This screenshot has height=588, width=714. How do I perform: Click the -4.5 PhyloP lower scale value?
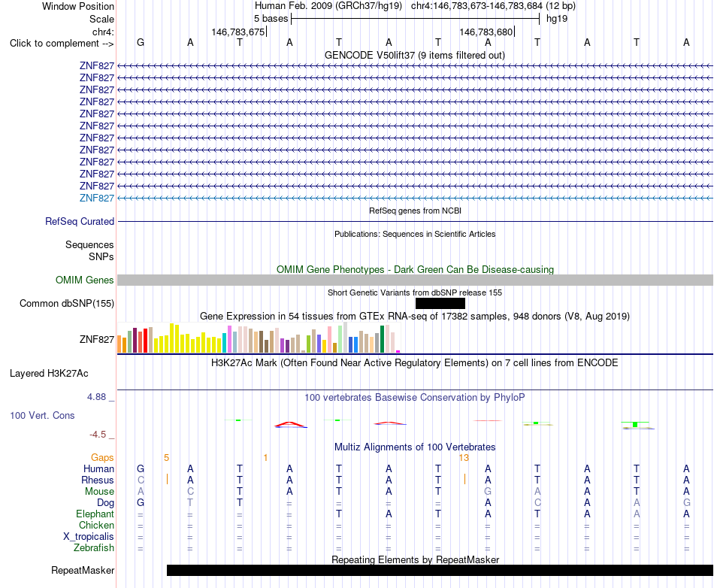(x=98, y=435)
